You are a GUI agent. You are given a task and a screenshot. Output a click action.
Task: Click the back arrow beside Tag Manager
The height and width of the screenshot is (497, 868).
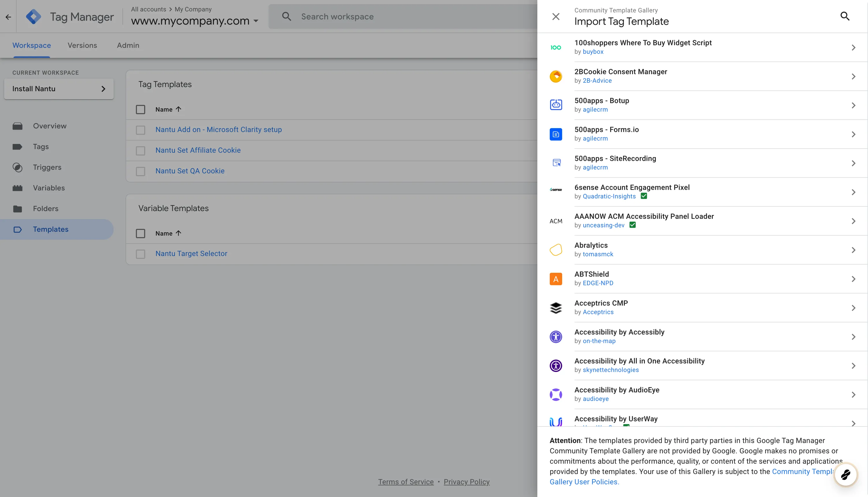pyautogui.click(x=8, y=17)
